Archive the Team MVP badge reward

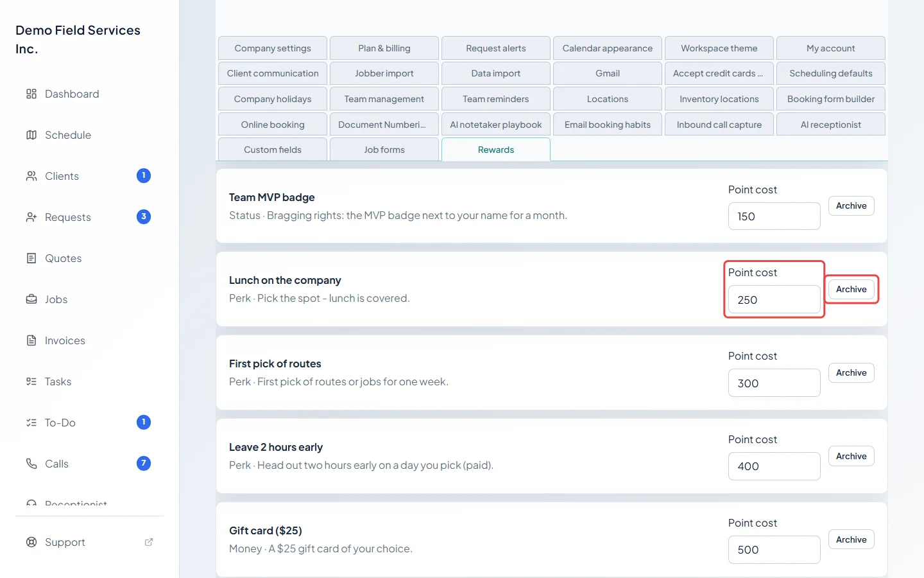pos(851,206)
